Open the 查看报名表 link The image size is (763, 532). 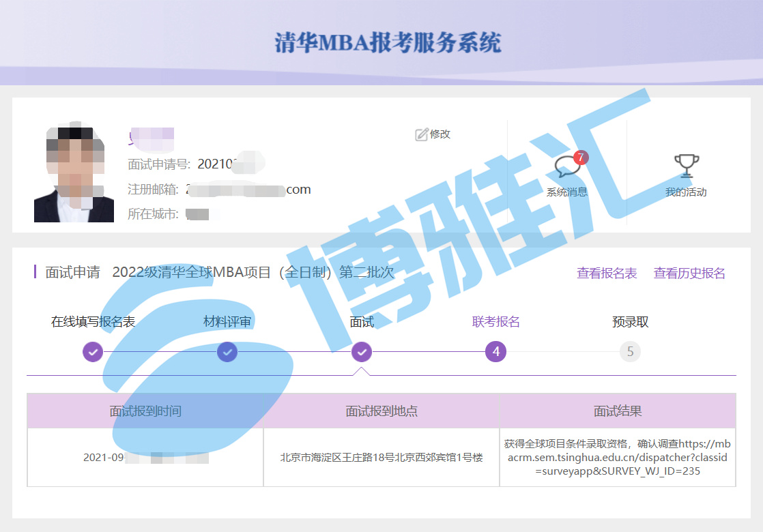click(x=607, y=274)
